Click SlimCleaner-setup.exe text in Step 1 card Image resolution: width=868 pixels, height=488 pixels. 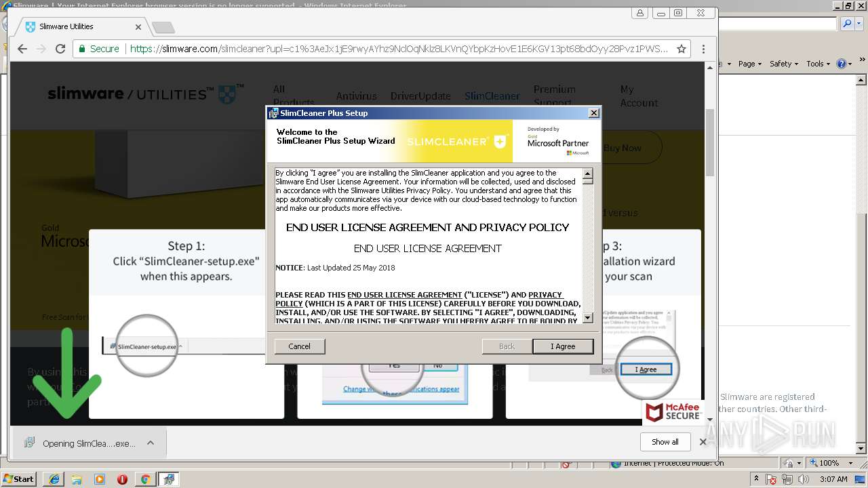[147, 346]
